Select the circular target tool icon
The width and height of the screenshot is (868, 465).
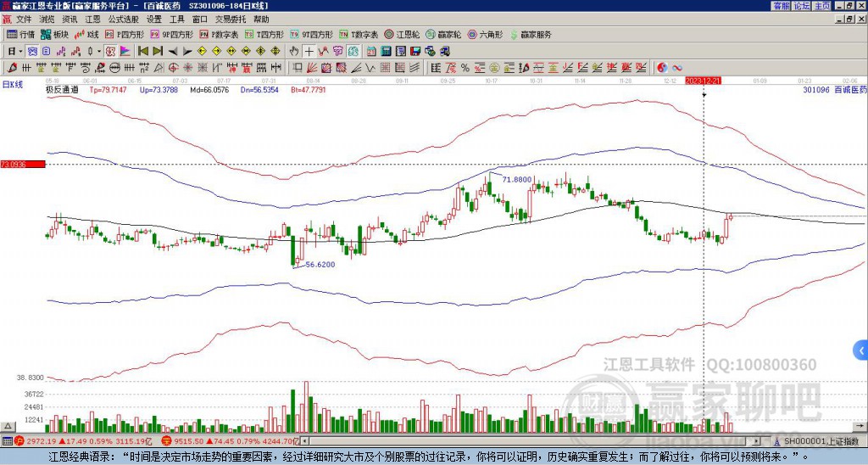pos(173,68)
